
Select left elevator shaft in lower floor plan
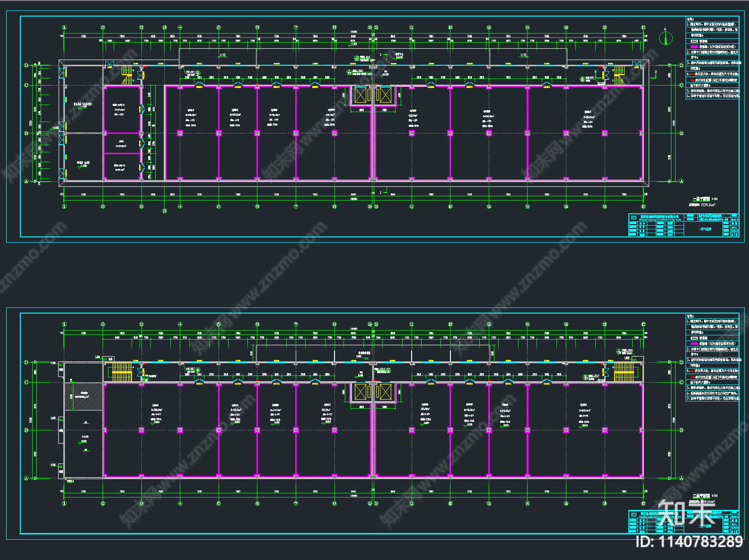(361, 392)
